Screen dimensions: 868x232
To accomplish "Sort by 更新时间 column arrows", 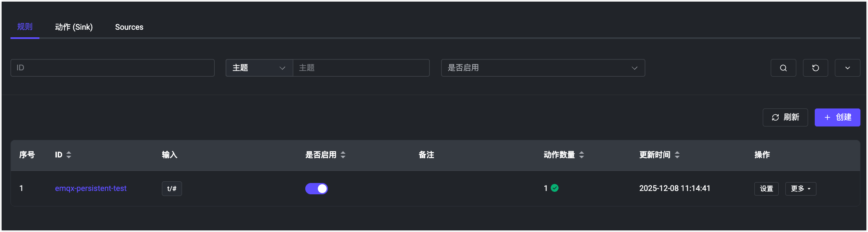I will 677,155.
